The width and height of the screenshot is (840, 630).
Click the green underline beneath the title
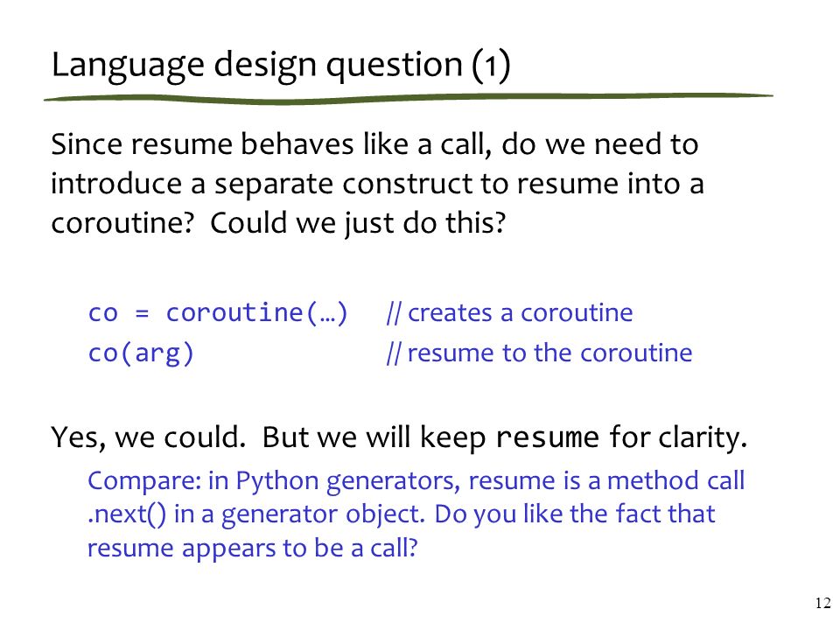[409, 98]
